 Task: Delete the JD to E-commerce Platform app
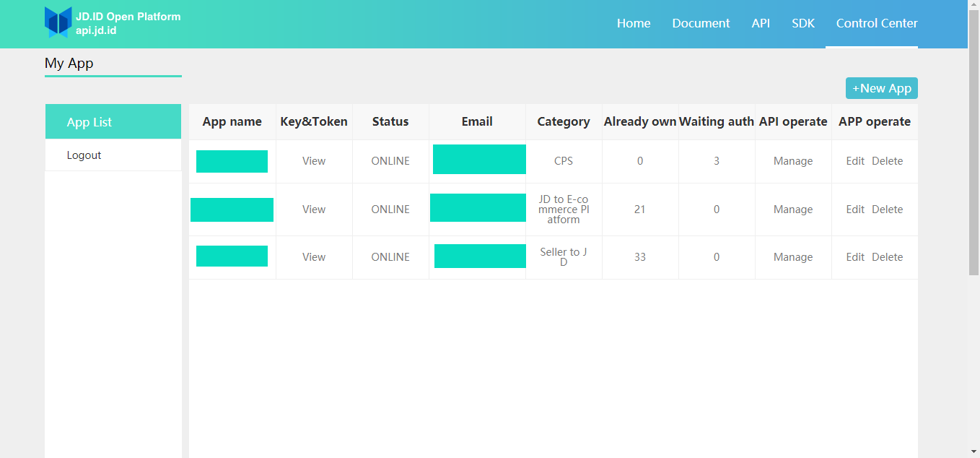coord(888,209)
